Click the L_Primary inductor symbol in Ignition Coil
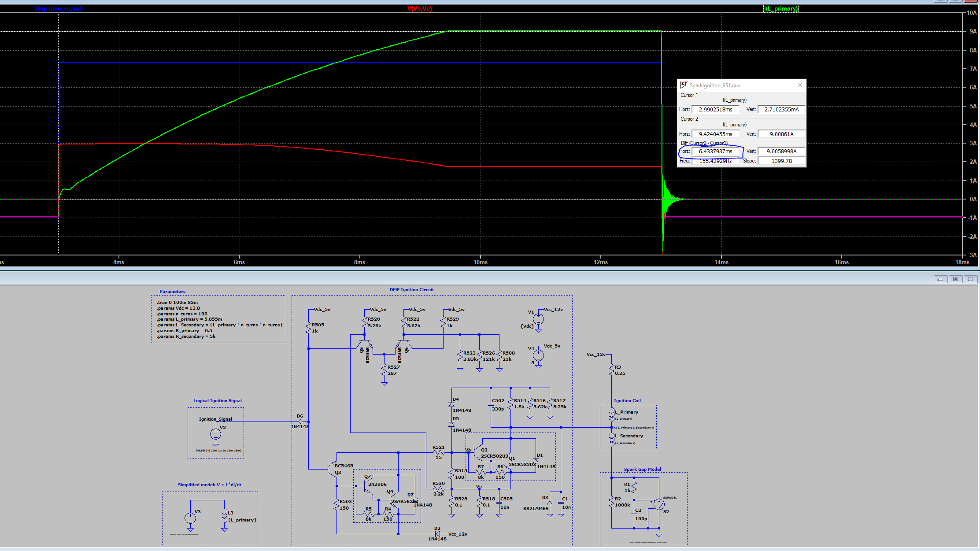The image size is (980, 551). click(611, 414)
